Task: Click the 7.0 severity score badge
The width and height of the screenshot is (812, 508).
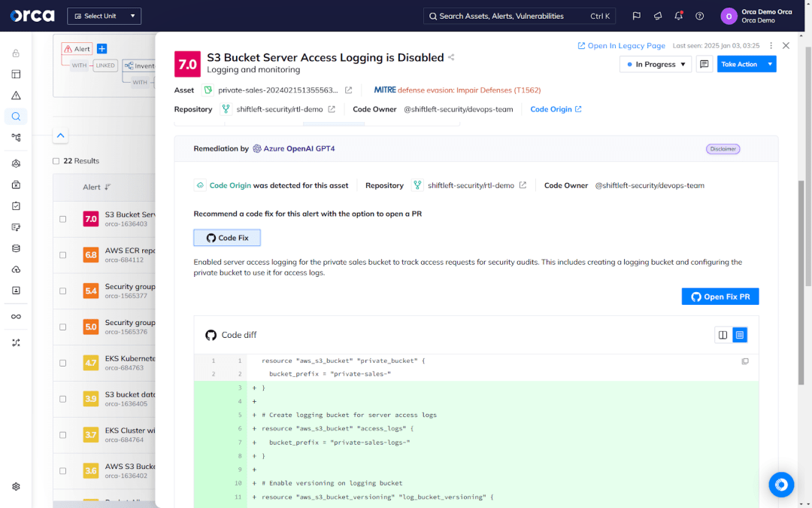Action: coord(187,64)
